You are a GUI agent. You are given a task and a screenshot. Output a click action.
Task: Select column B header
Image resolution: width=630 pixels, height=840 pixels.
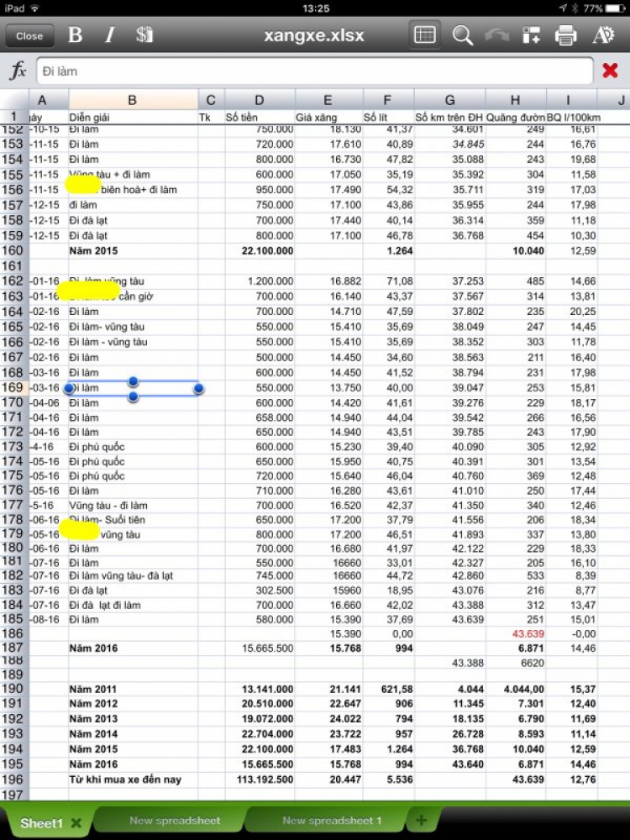pos(133,100)
